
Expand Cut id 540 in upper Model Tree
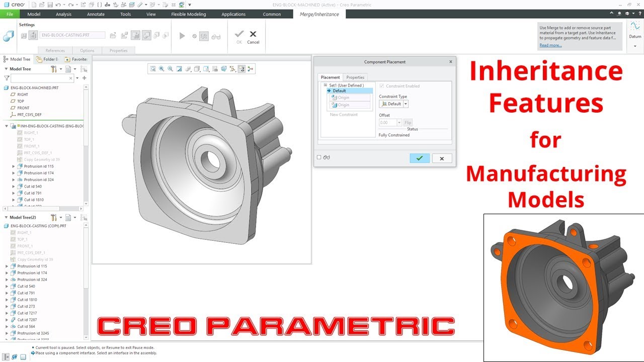tap(14, 186)
